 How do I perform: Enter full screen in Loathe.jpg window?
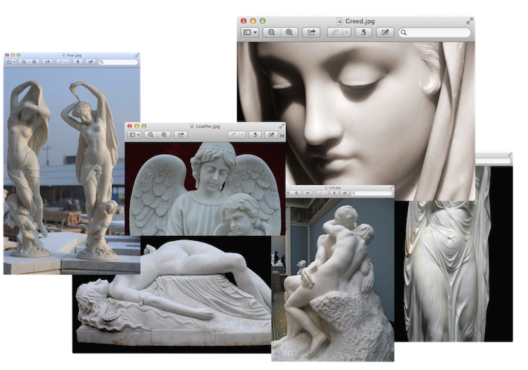(x=282, y=126)
